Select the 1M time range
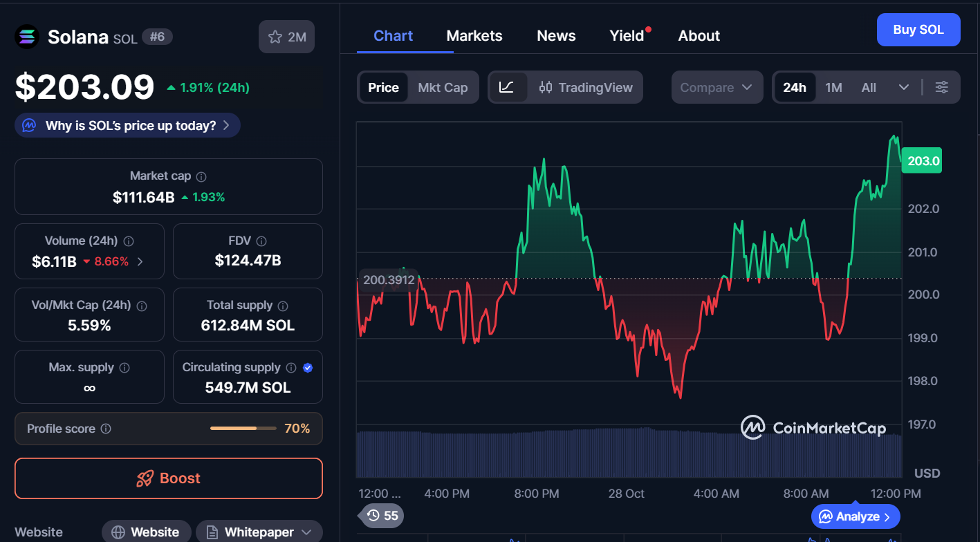Viewport: 980px width, 542px height. [x=833, y=87]
